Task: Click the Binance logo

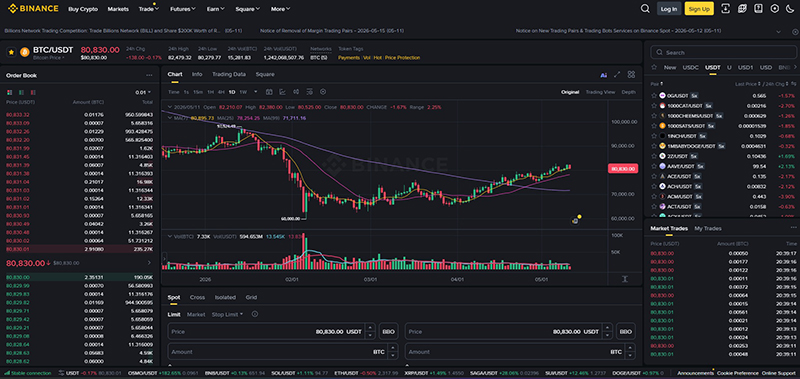Action: [33, 9]
